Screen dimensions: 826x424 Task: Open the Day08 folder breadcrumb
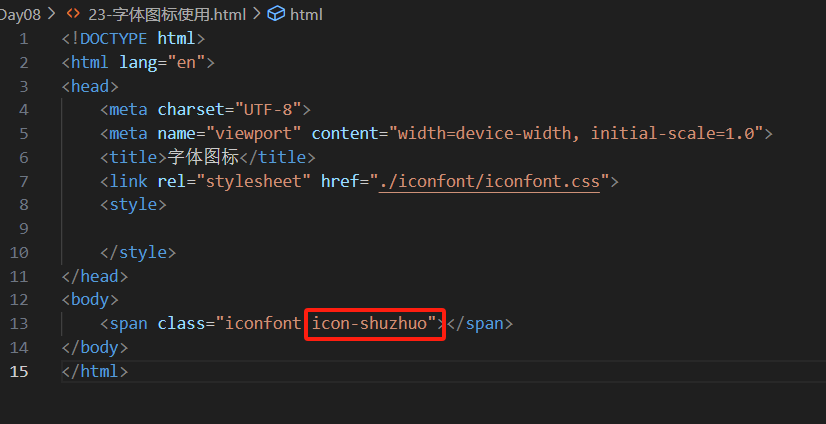click(20, 15)
